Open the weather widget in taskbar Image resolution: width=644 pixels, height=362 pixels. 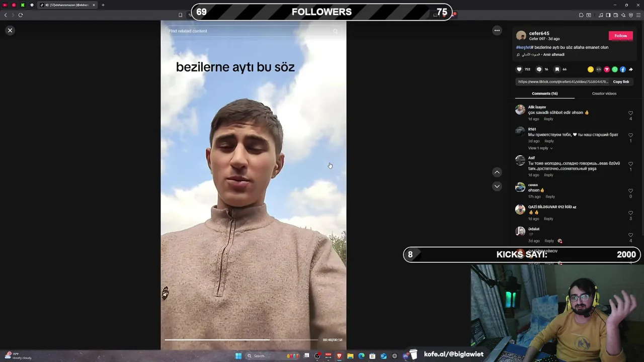coord(18,355)
